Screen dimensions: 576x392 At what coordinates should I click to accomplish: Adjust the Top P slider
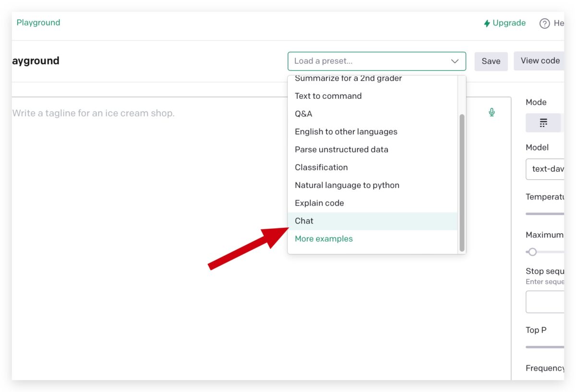click(x=545, y=347)
